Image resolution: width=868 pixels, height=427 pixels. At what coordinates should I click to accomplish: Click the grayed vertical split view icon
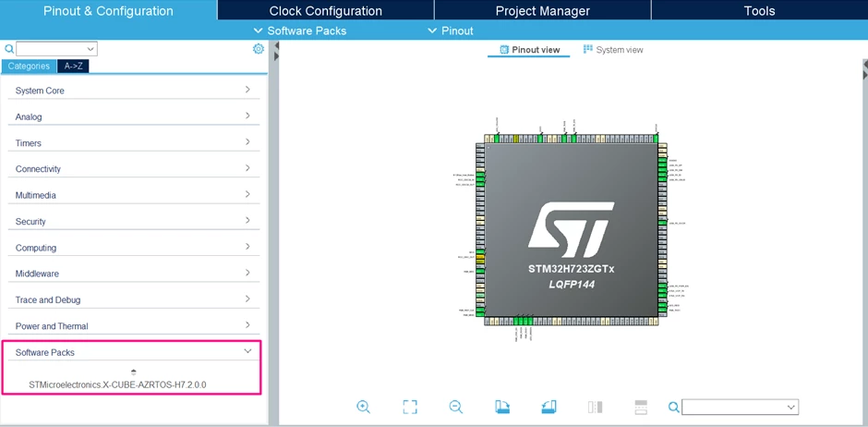tap(595, 407)
